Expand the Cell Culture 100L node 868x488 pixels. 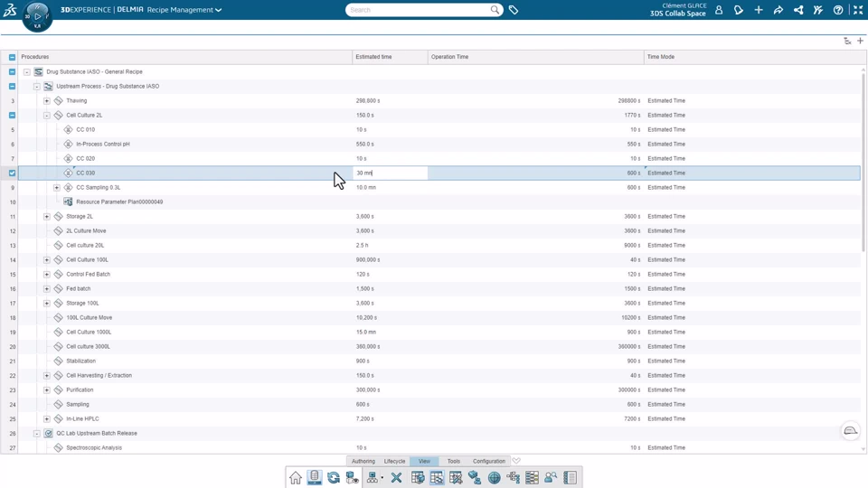click(46, 259)
